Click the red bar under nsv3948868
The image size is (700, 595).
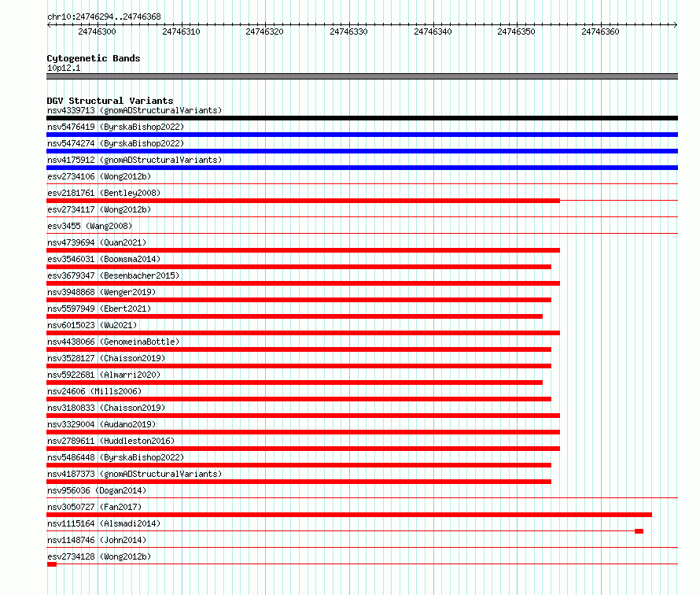[299, 300]
